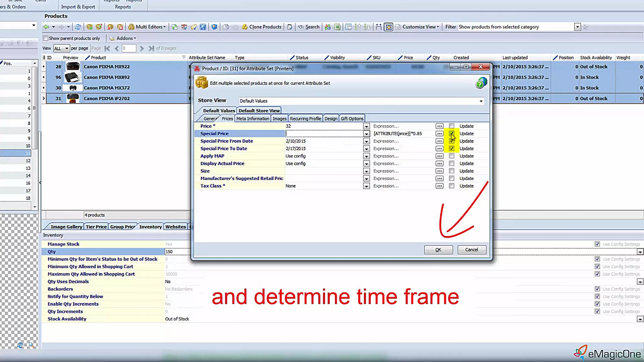The width and height of the screenshot is (644, 362).
Task: Open Special Price To Date dropdown arrow
Action: [366, 149]
